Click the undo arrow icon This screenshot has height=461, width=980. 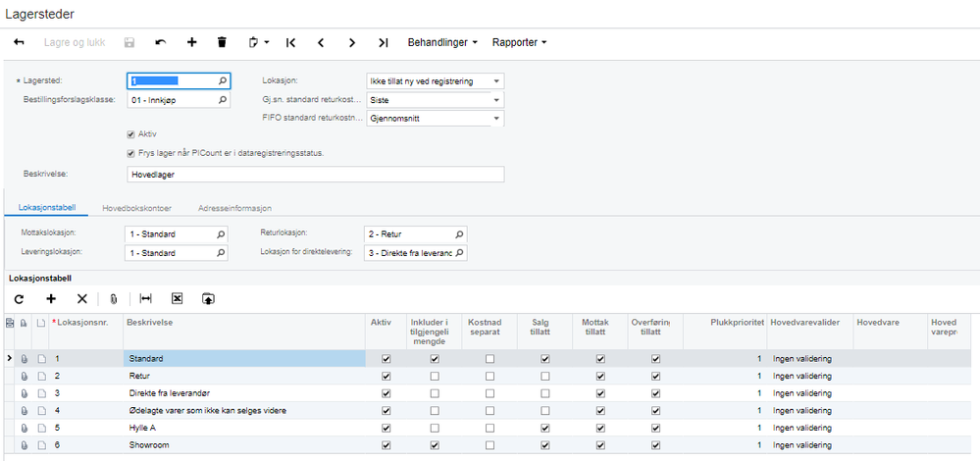(161, 42)
